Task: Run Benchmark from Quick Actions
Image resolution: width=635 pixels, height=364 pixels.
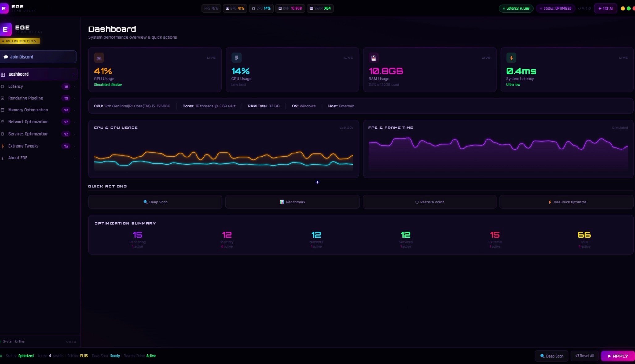Action: pyautogui.click(x=292, y=202)
